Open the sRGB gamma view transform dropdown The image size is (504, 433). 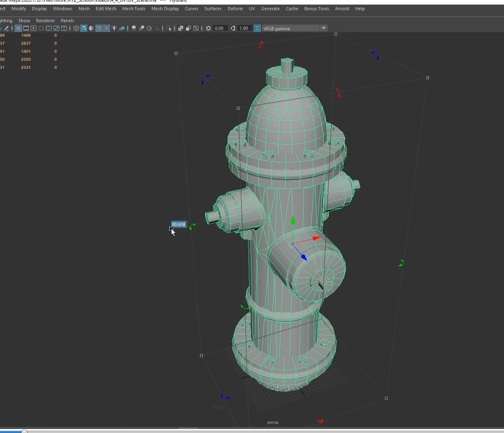[x=323, y=28]
